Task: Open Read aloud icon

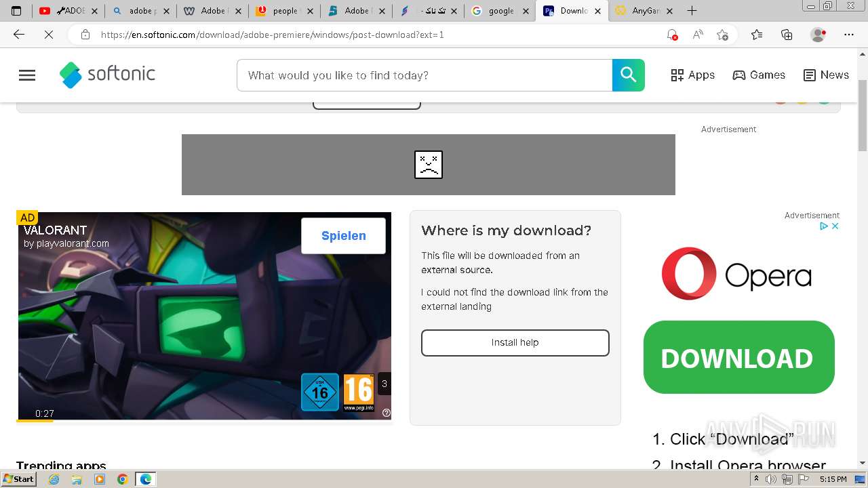Action: pyautogui.click(x=698, y=35)
